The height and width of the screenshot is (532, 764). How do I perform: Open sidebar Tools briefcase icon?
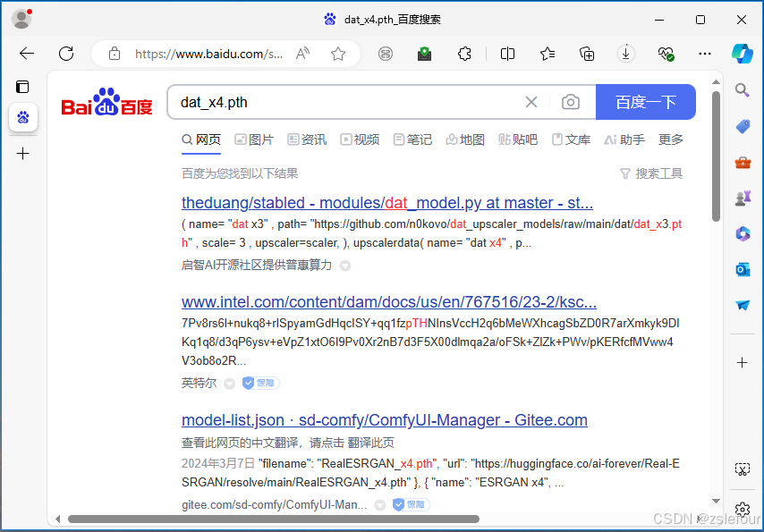743,162
